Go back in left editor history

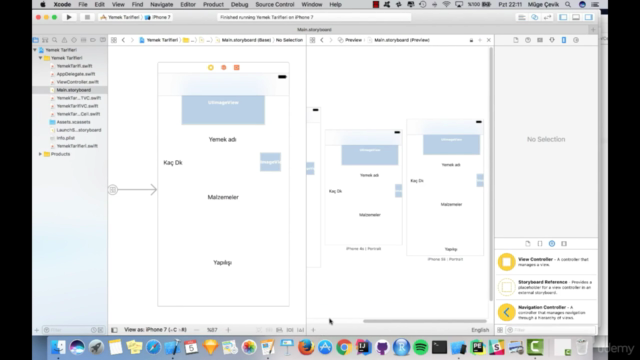123,40
